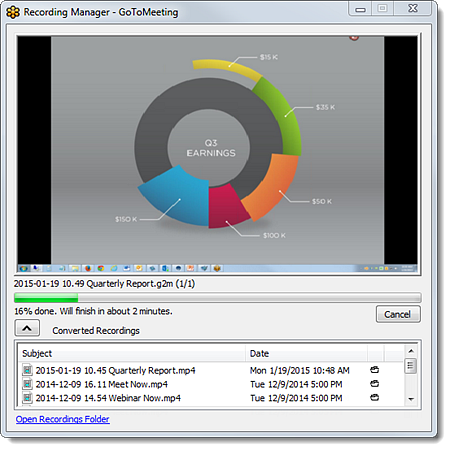The image size is (450, 450).
Task: Click the green conversion progress bar
Action: [x=217, y=297]
